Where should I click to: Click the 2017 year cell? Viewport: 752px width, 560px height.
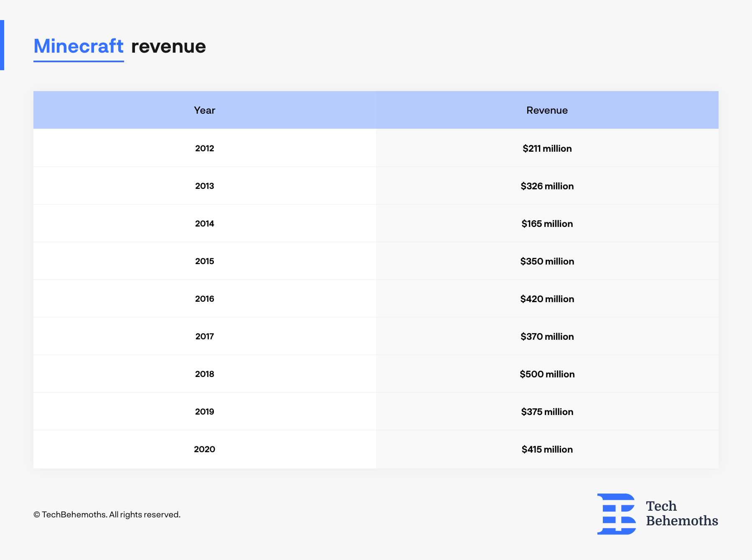point(205,336)
